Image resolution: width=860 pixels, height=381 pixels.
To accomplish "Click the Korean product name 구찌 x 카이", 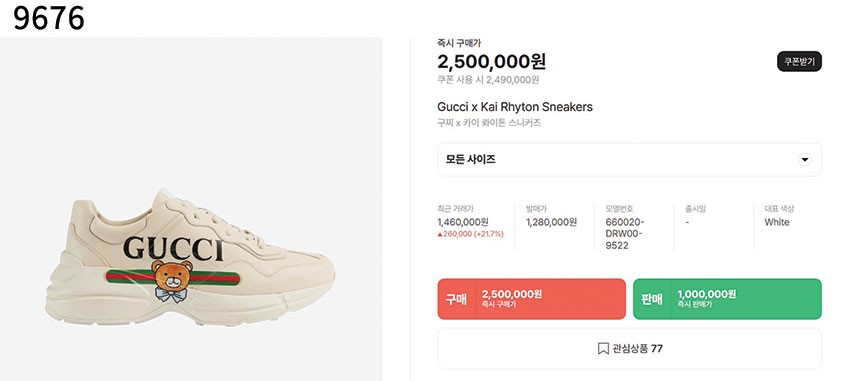I will point(489,123).
